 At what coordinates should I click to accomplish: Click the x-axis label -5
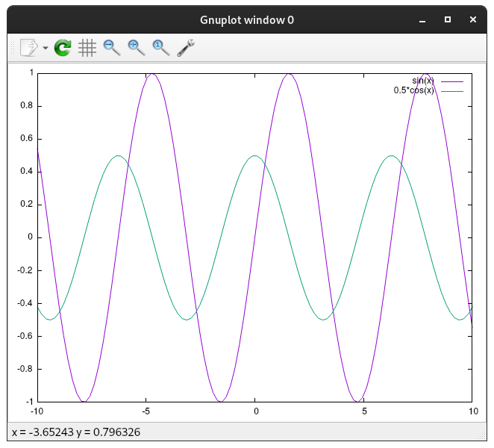point(146,411)
